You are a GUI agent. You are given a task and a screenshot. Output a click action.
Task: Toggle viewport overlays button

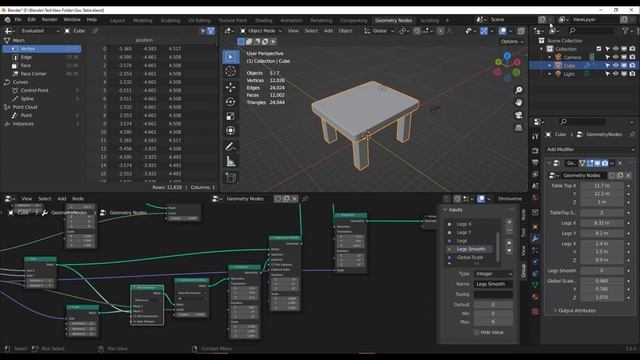[x=503, y=31]
